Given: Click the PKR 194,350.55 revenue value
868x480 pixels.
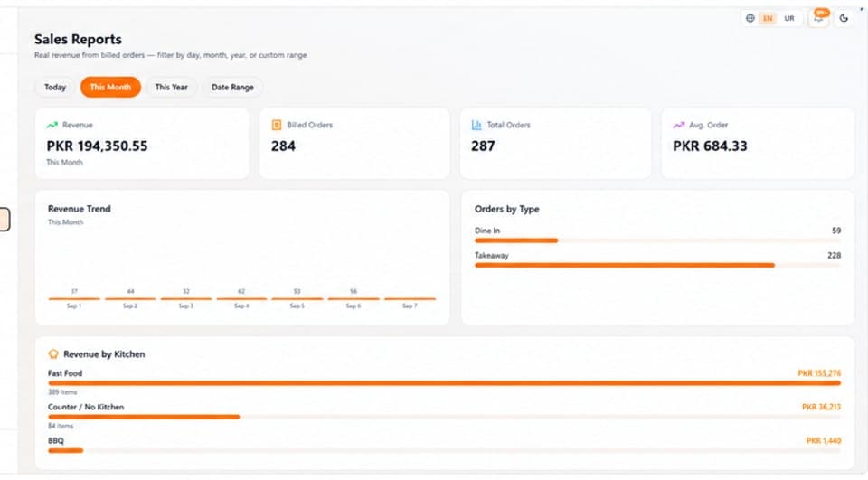Looking at the screenshot, I should (97, 146).
